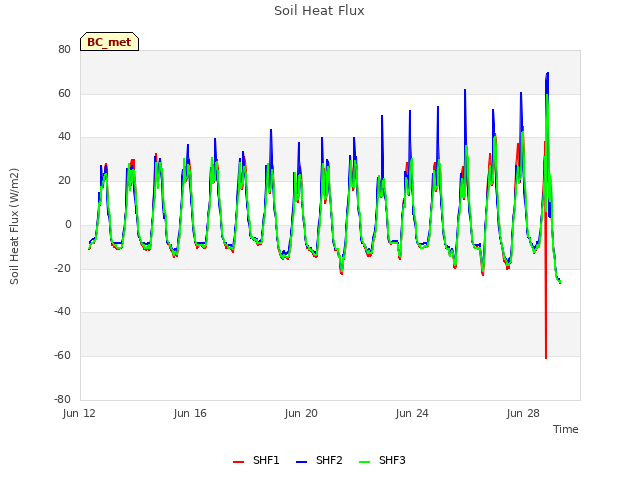
Task: Click the -60 y-axis tick label
Action: (x=62, y=356)
